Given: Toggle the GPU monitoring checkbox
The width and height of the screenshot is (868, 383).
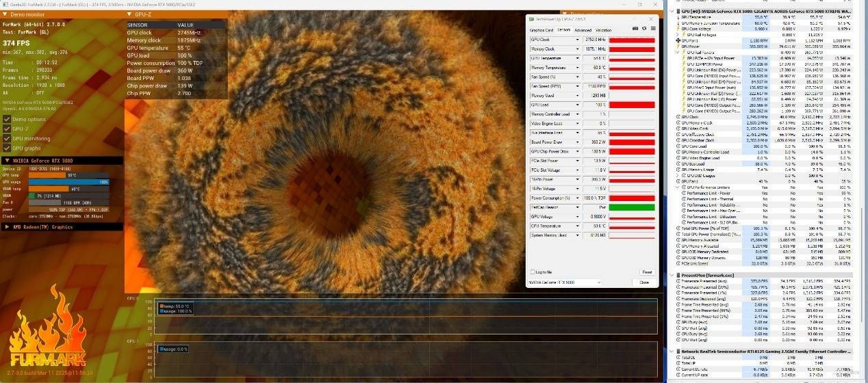Looking at the screenshot, I should point(7,138).
